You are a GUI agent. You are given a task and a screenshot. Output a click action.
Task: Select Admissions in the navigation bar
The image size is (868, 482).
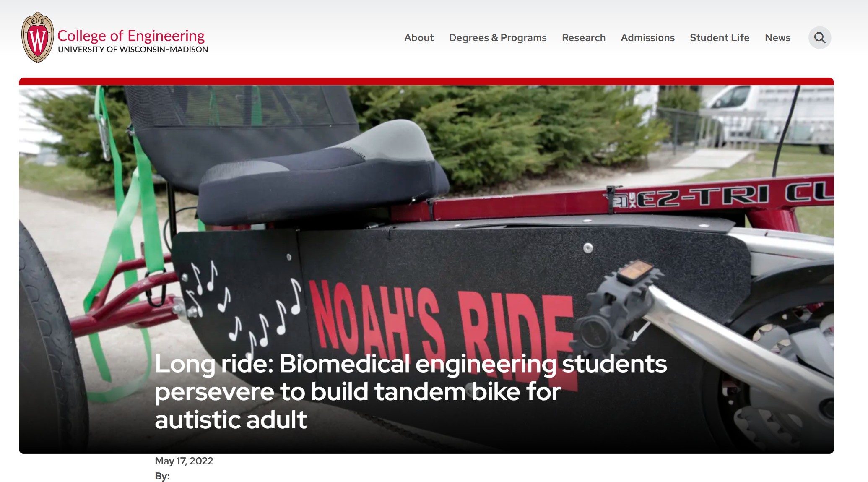tap(647, 38)
